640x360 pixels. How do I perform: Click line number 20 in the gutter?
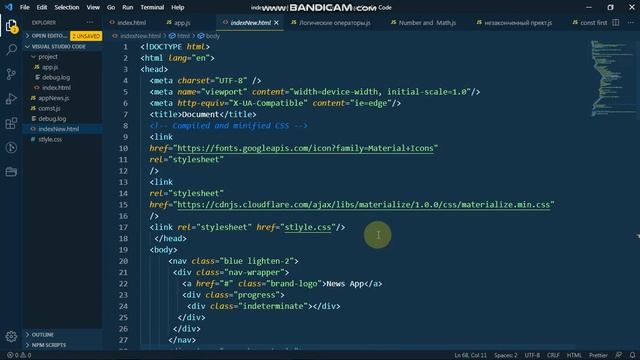(123, 261)
